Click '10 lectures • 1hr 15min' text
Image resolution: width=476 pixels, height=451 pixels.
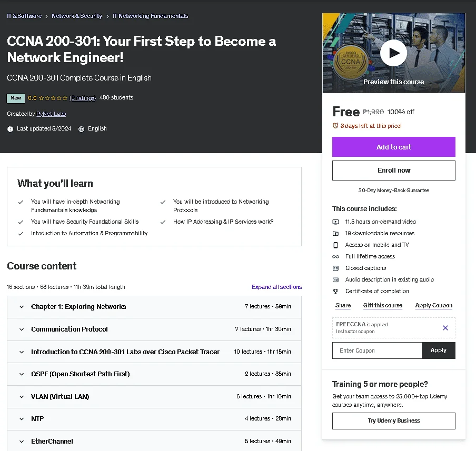262,352
